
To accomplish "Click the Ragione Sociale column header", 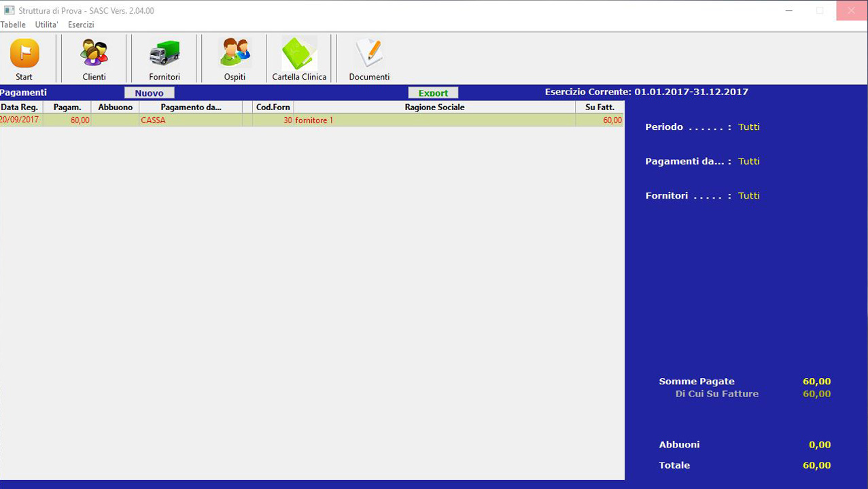I will [434, 107].
